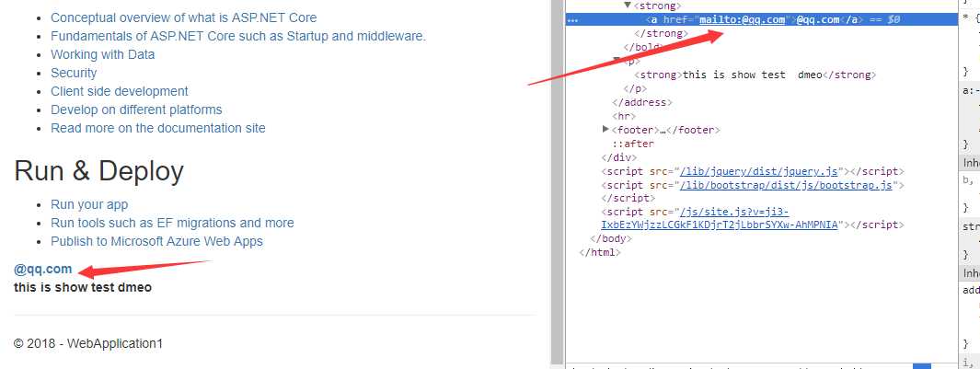Click the mailto:@qq.com href value in DevTools

[742, 19]
